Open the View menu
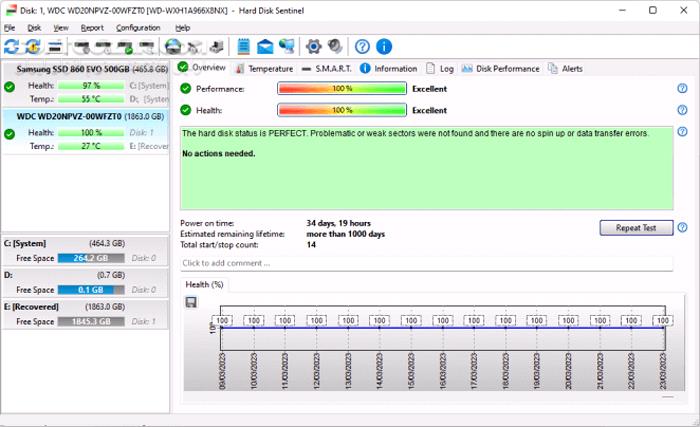The height and width of the screenshot is (427, 700). pyautogui.click(x=61, y=28)
